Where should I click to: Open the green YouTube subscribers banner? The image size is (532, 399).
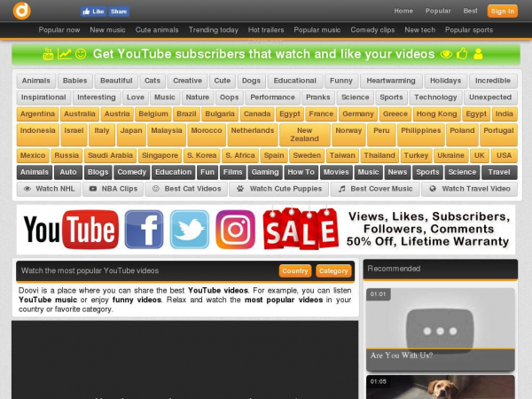click(x=265, y=54)
